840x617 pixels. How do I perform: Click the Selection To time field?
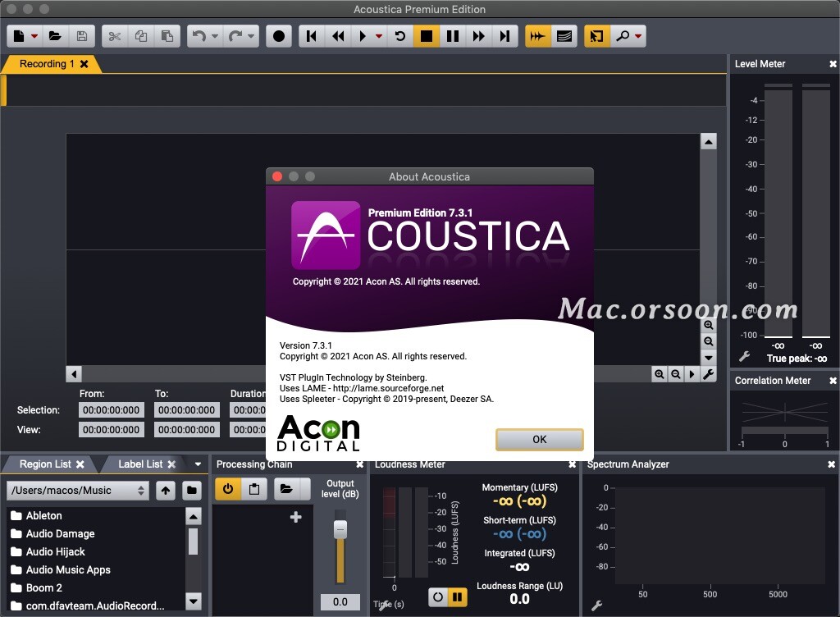pos(187,409)
